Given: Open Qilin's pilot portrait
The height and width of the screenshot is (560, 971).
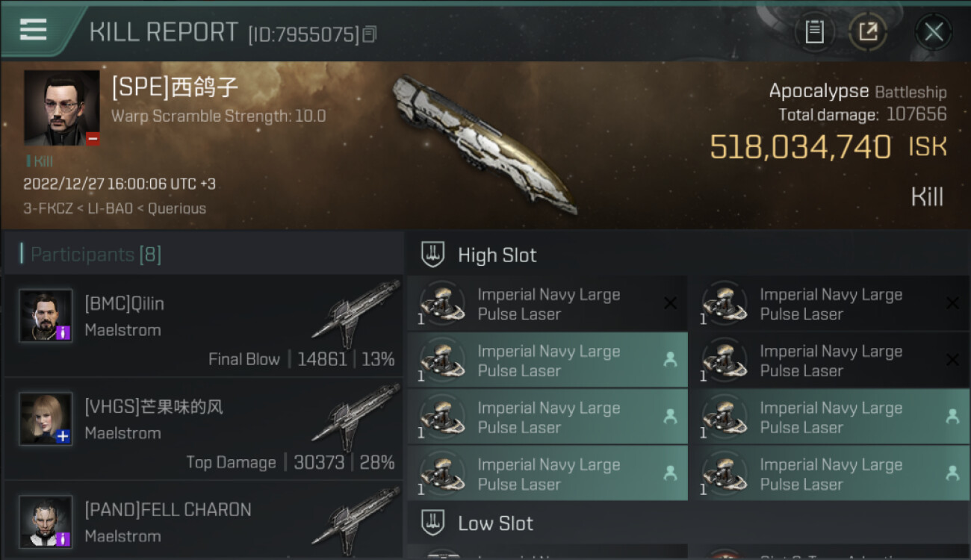Looking at the screenshot, I should [46, 316].
